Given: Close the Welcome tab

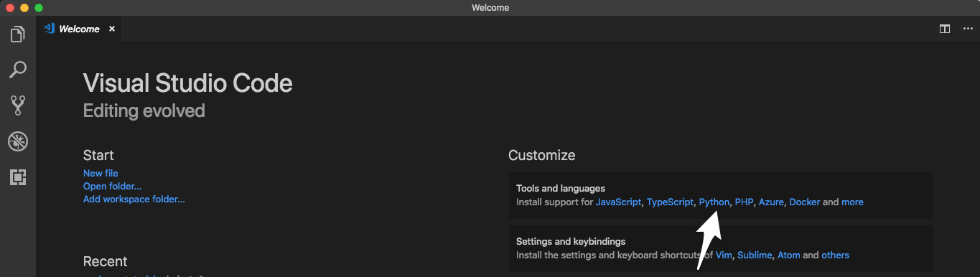Looking at the screenshot, I should 111,29.
